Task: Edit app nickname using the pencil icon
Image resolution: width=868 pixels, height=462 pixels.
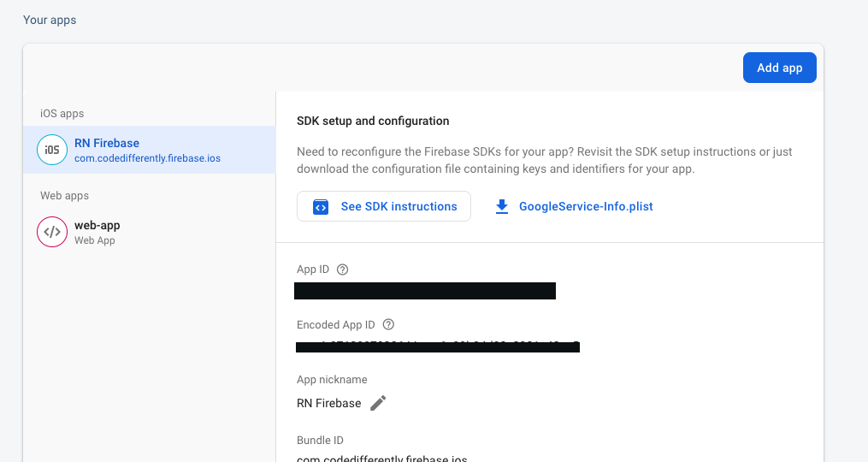Action: tap(378, 403)
